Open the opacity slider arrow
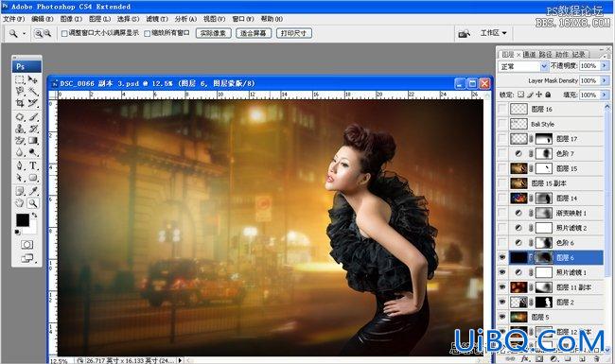 point(604,66)
